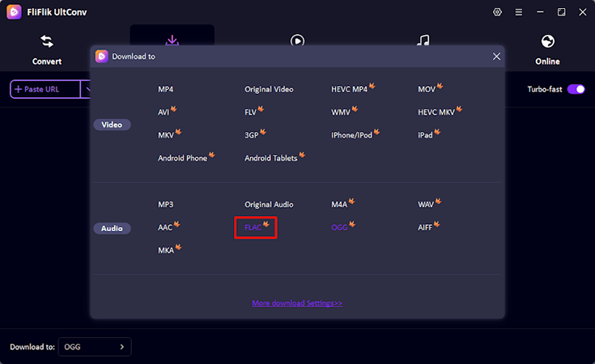Open the Download tab icon
The width and height of the screenshot is (595, 364).
click(x=172, y=40)
